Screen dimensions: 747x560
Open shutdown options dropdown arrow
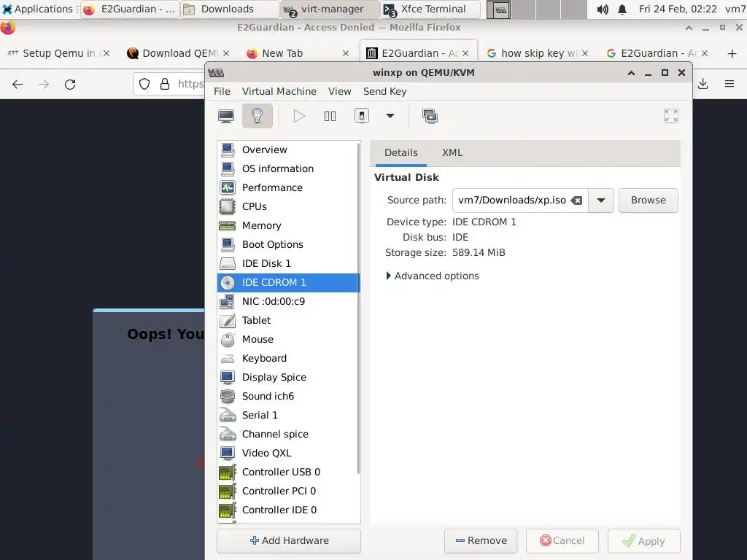tap(390, 116)
